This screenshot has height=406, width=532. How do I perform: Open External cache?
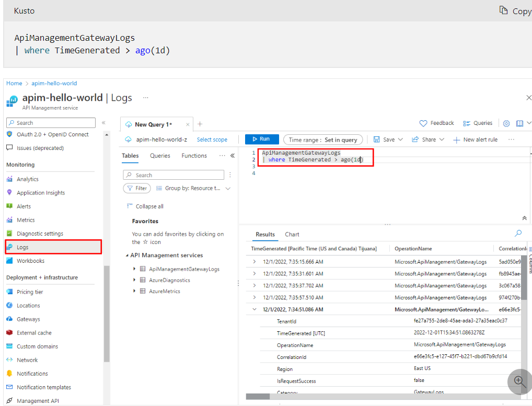(34, 333)
